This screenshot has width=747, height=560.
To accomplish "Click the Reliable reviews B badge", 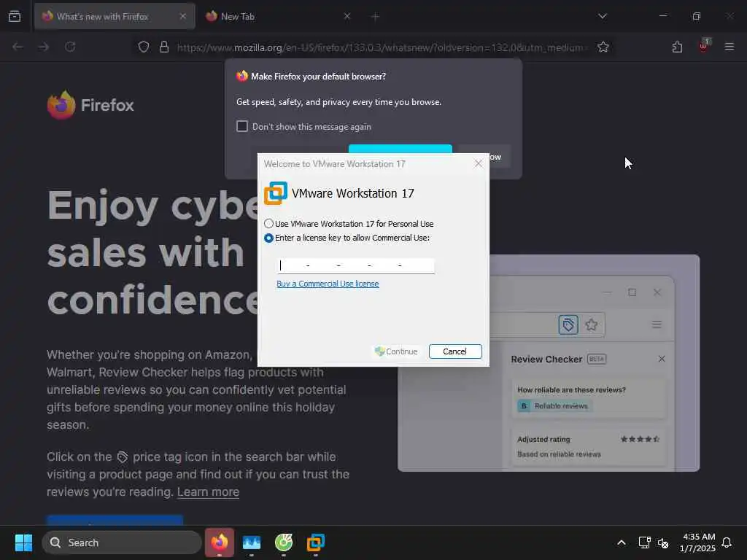I will point(554,405).
